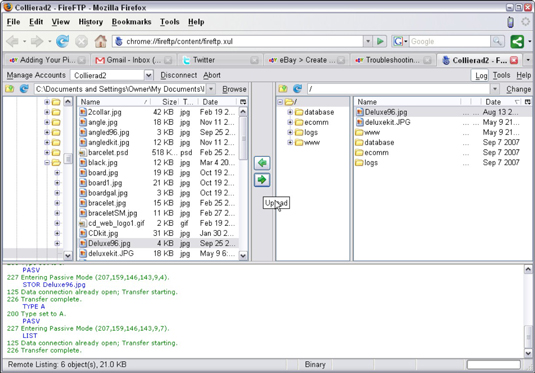This screenshot has height=373, width=535.
Task: Select bracelet.jpg in the local file list
Action: point(158,203)
